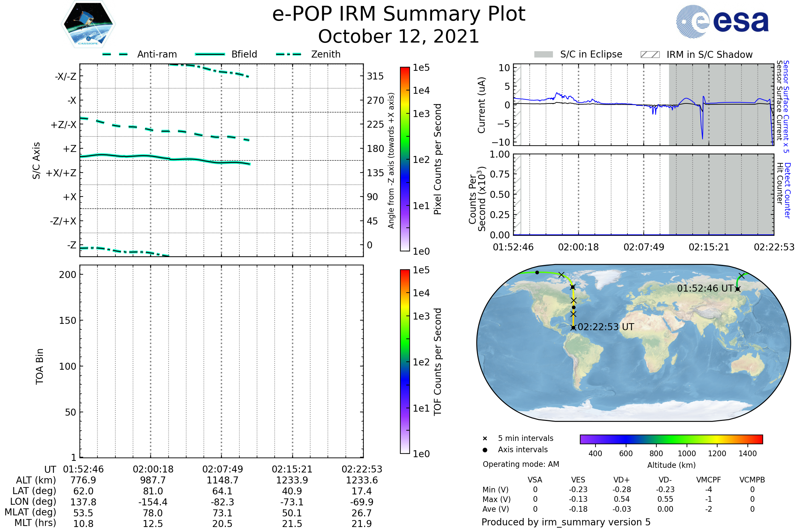Click the 5 min intervals cross marker
This screenshot has height=532, width=798.
coord(485,439)
